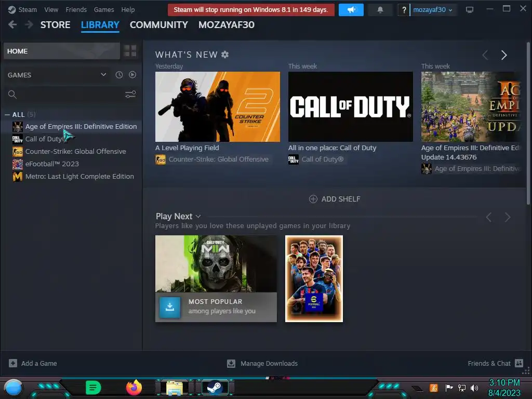Click the HOME button in sidebar
The height and width of the screenshot is (399, 532).
62,51
